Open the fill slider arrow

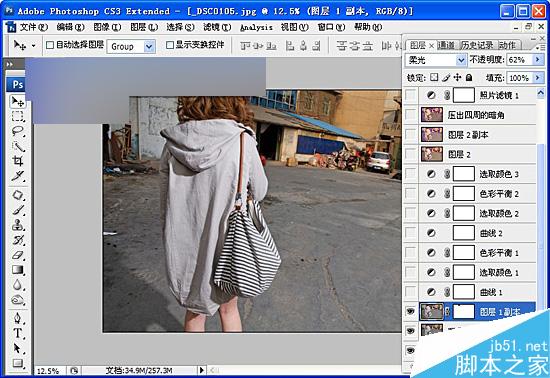pyautogui.click(x=537, y=77)
